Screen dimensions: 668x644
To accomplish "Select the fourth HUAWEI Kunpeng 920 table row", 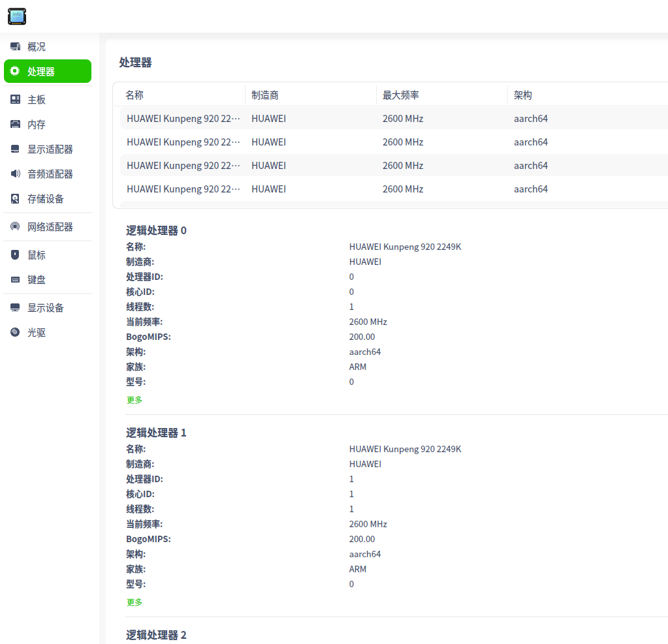I will pyautogui.click(x=394, y=189).
